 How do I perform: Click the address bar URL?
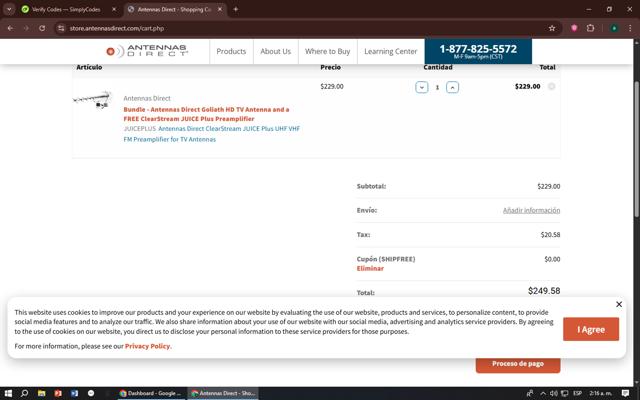[x=117, y=28]
